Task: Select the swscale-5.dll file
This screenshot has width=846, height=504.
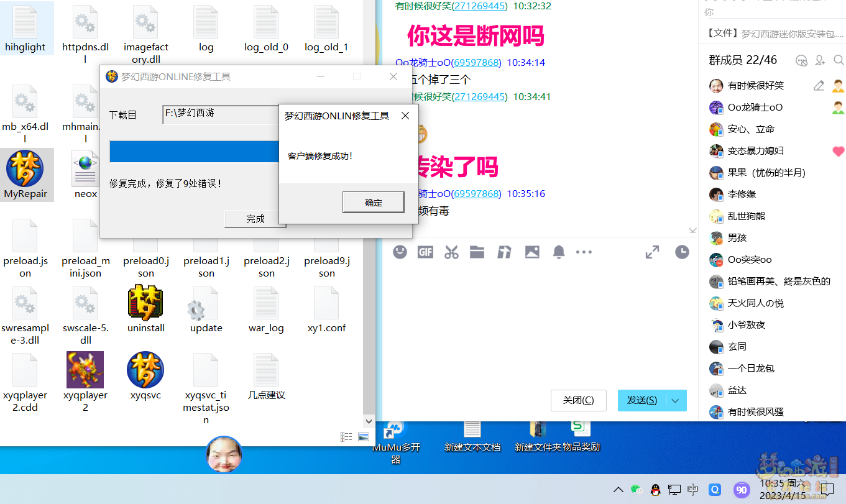Action: click(85, 314)
